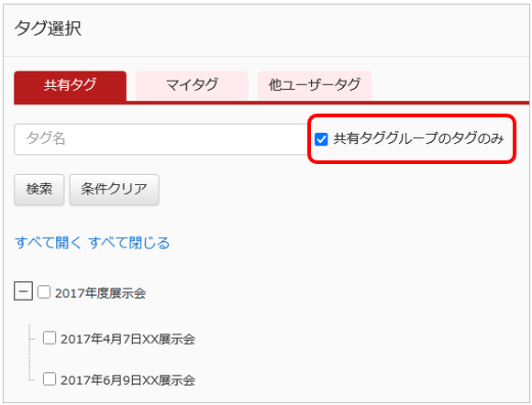
Task: Click the タグ名 placeholder text
Action: tap(46, 138)
